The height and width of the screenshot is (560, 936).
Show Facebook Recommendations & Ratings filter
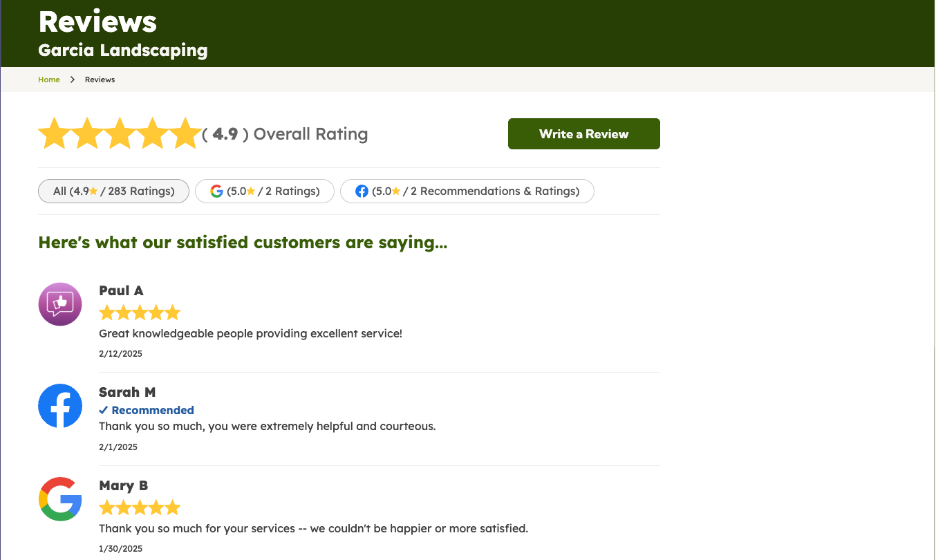(467, 191)
